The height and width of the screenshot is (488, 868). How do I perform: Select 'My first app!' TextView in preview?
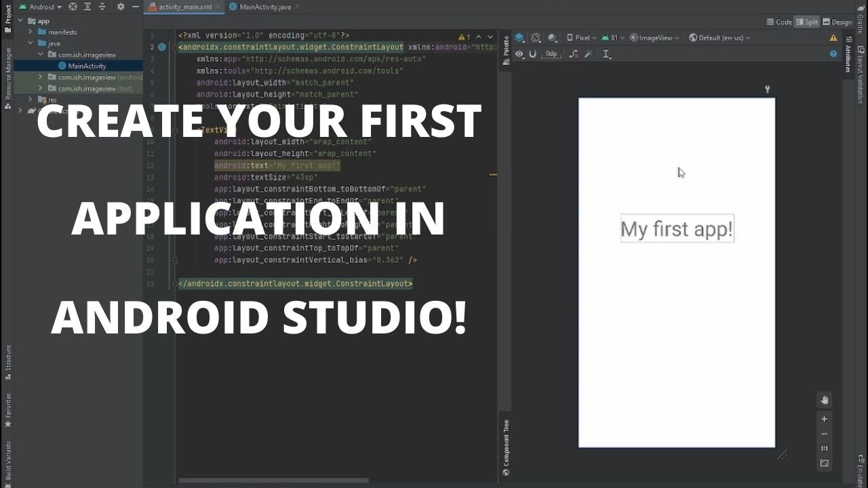pos(677,229)
